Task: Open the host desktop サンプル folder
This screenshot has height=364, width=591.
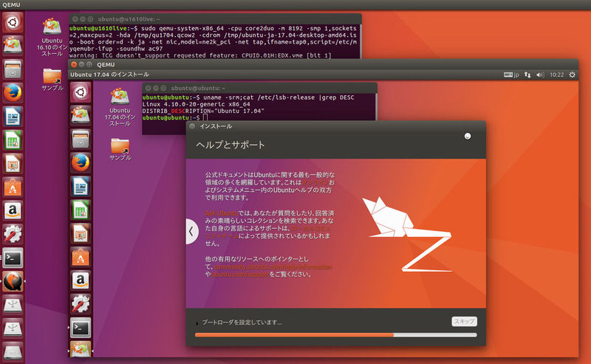Action: pyautogui.click(x=52, y=80)
